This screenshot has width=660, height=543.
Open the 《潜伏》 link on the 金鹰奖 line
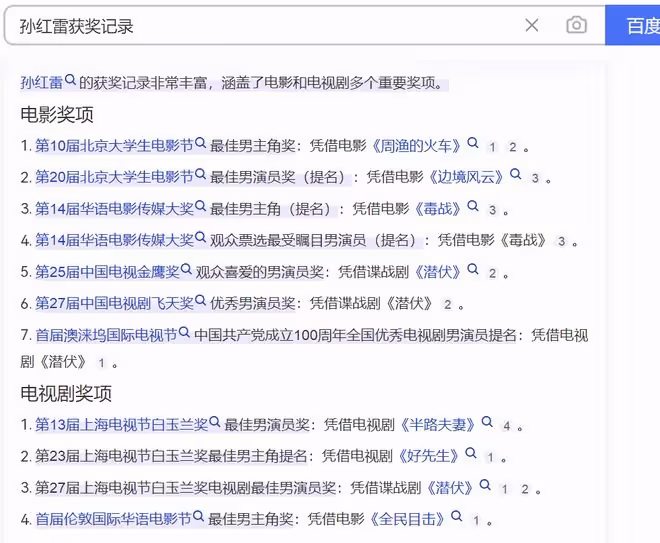(x=438, y=272)
